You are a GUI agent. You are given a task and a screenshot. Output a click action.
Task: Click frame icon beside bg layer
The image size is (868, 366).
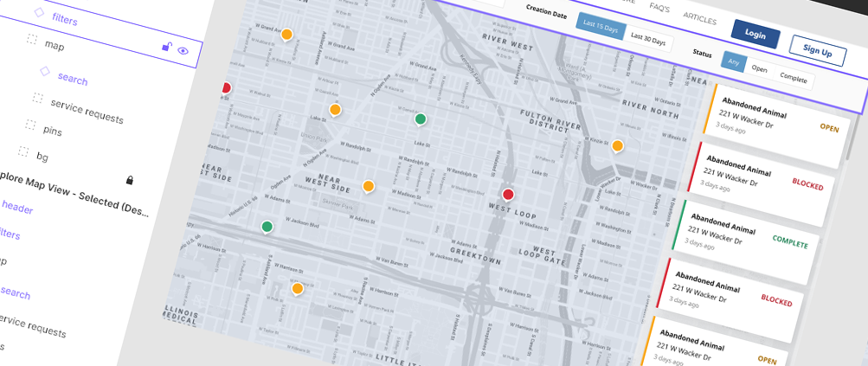pos(23,151)
